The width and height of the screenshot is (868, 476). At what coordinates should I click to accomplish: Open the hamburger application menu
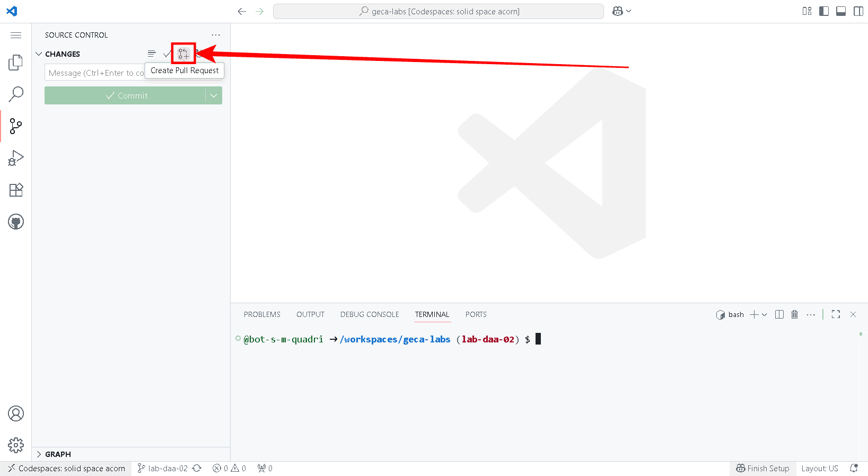[16, 35]
